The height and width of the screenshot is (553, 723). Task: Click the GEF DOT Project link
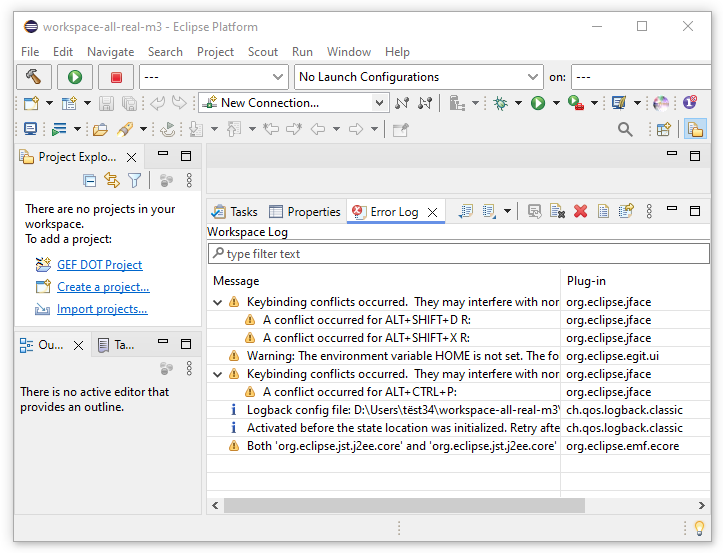point(99,265)
